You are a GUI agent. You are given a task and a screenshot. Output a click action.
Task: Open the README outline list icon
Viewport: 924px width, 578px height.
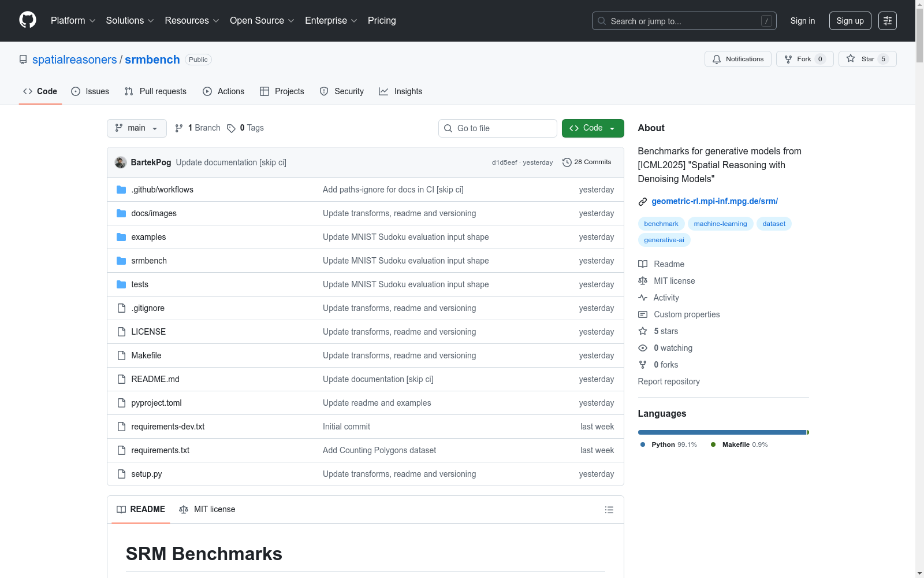click(609, 510)
